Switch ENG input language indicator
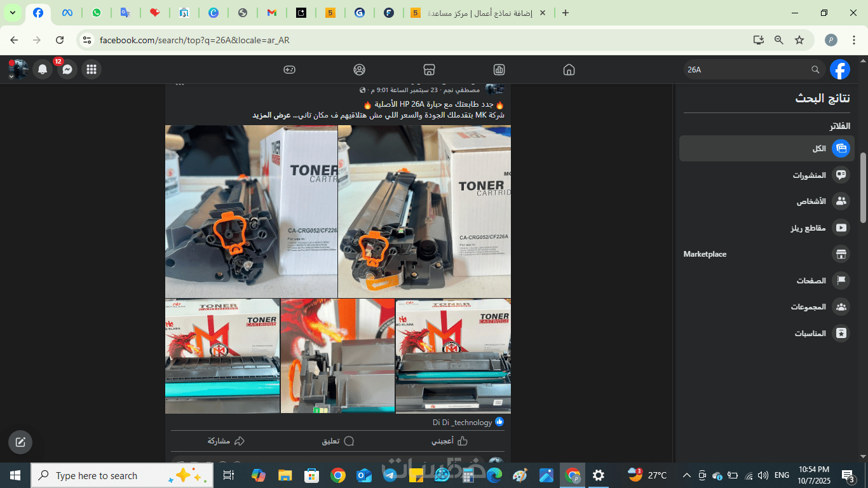 coord(782,475)
